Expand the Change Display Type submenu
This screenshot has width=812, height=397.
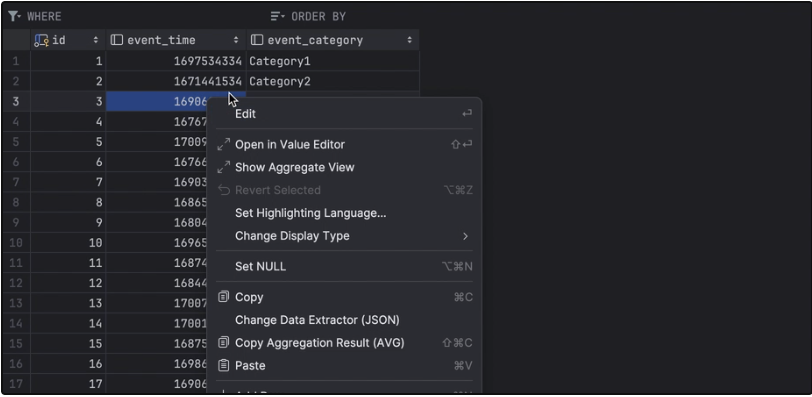click(344, 236)
